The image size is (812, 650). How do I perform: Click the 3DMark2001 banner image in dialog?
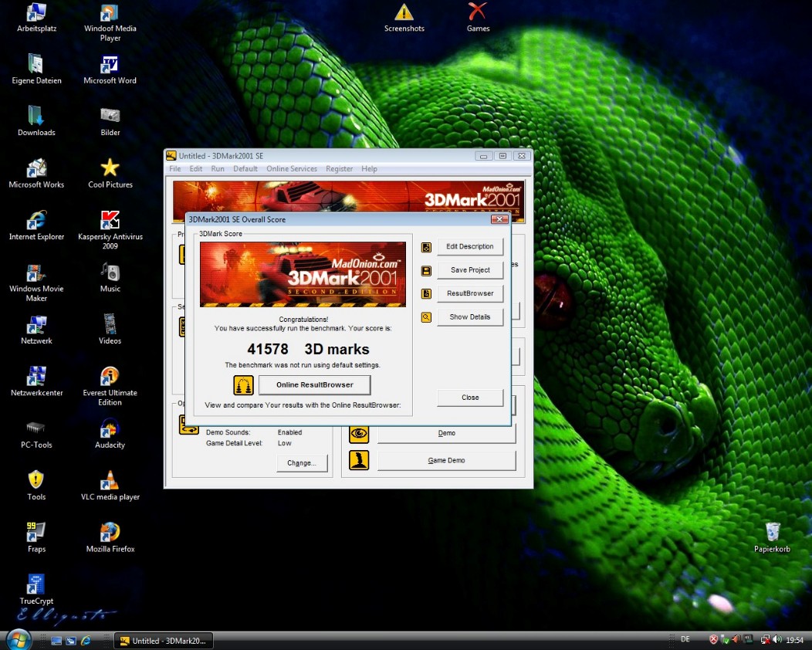coord(303,275)
